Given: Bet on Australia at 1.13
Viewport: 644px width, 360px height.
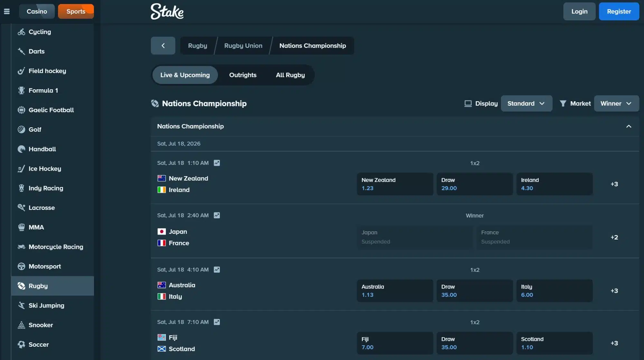Looking at the screenshot, I should pos(395,291).
